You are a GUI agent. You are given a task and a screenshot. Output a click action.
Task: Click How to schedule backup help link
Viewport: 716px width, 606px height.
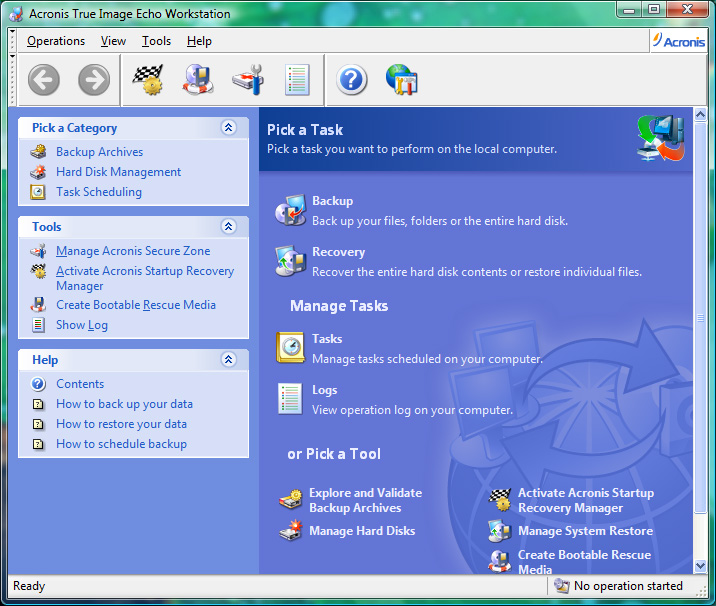[x=121, y=444]
